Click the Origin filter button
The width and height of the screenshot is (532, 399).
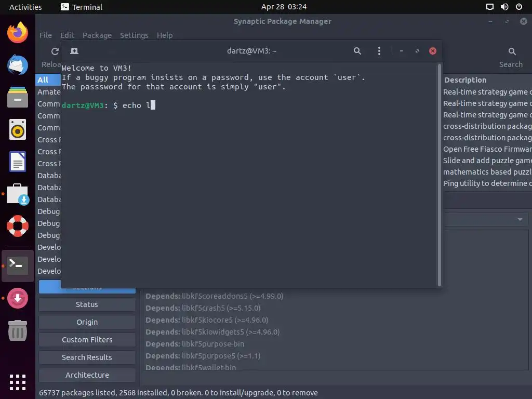pos(87,322)
